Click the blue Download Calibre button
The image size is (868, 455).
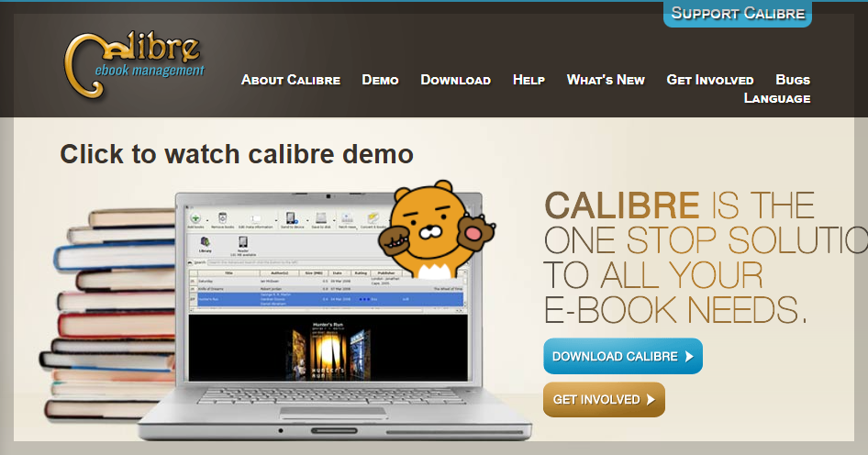pyautogui.click(x=623, y=357)
